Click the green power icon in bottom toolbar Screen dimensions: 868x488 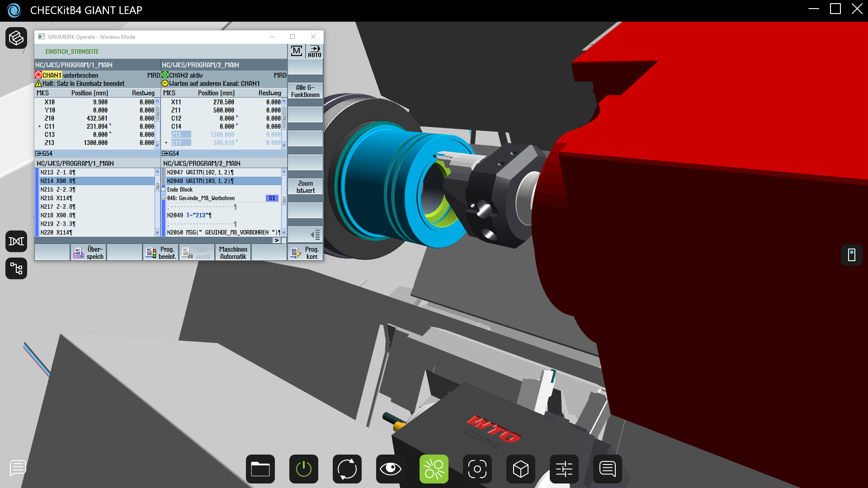[304, 469]
